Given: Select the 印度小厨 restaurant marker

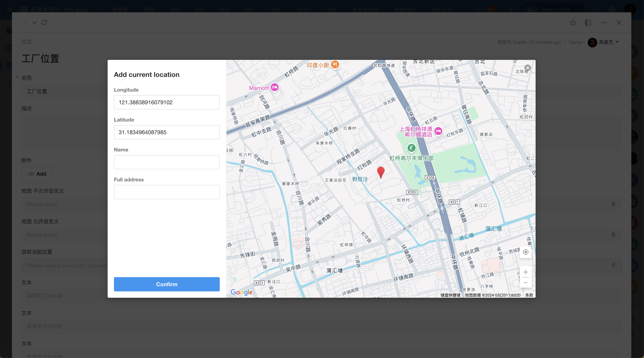Looking at the screenshot, I should click(335, 65).
